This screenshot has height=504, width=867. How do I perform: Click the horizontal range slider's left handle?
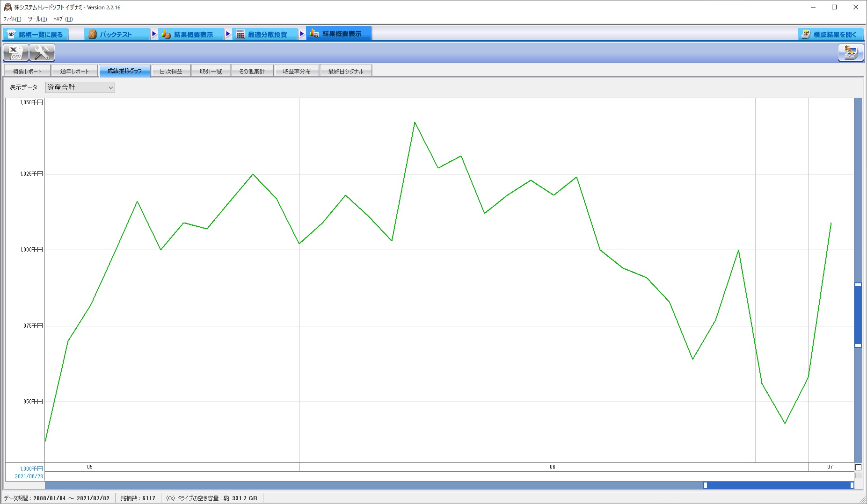pyautogui.click(x=706, y=485)
